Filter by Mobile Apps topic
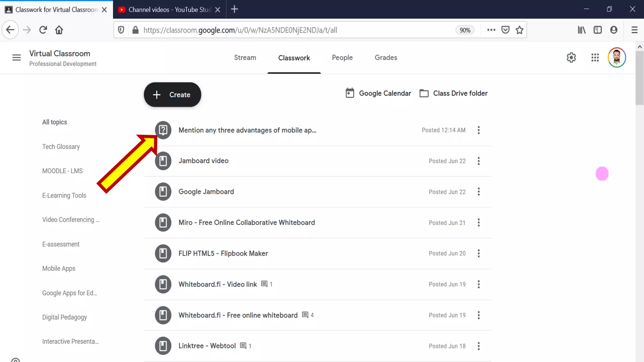 [x=59, y=268]
